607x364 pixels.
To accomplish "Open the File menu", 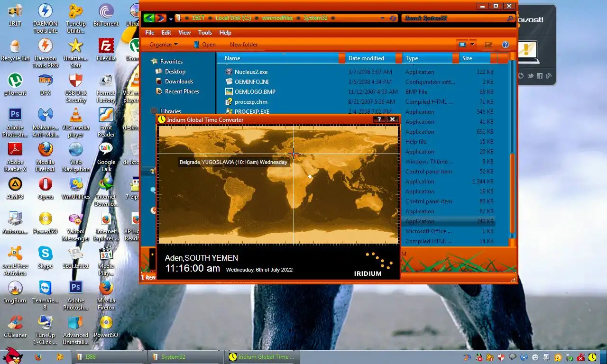I will coord(150,33).
